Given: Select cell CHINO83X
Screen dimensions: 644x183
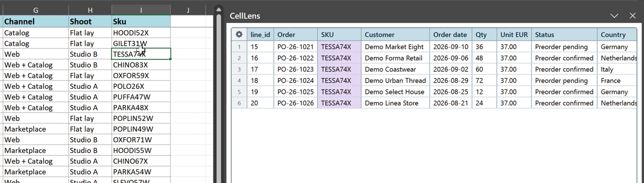Looking at the screenshot, I should 141,65.
